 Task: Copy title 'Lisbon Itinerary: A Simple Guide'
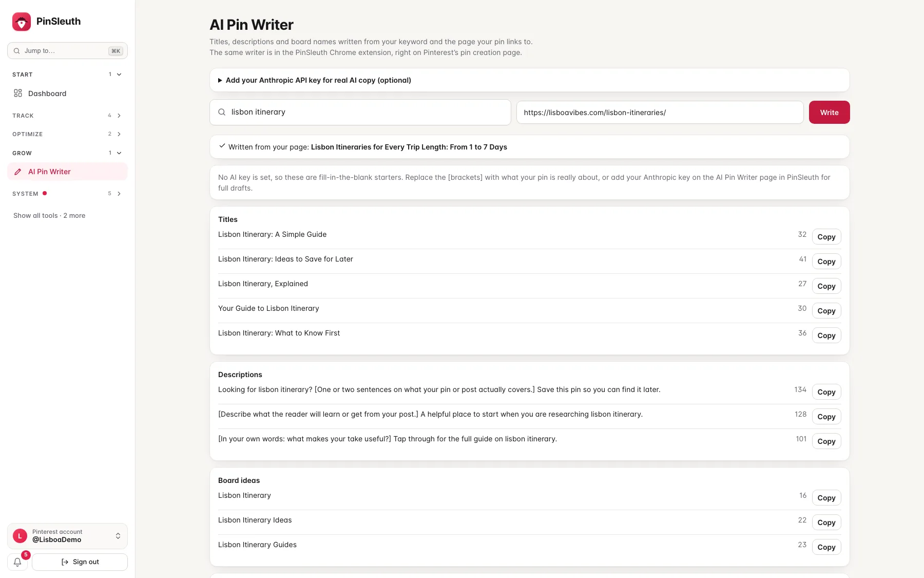click(826, 237)
